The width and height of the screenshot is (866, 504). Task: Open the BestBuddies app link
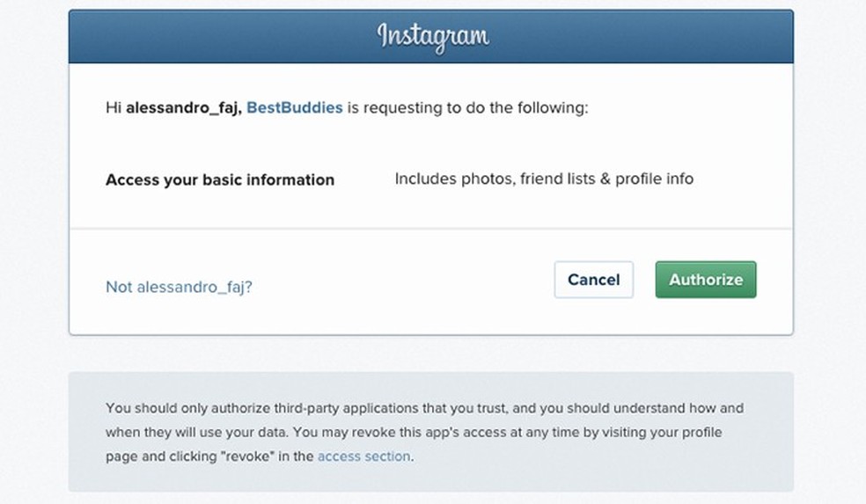click(294, 108)
